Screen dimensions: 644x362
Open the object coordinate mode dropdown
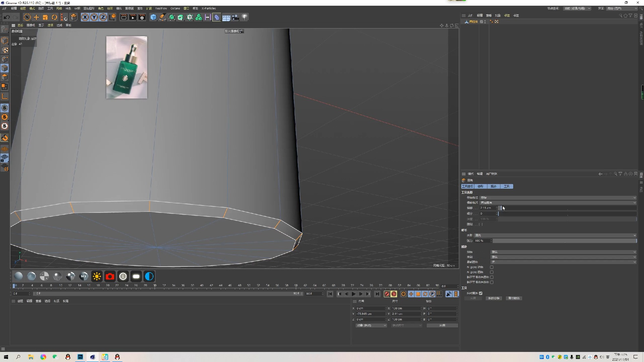[371, 325]
